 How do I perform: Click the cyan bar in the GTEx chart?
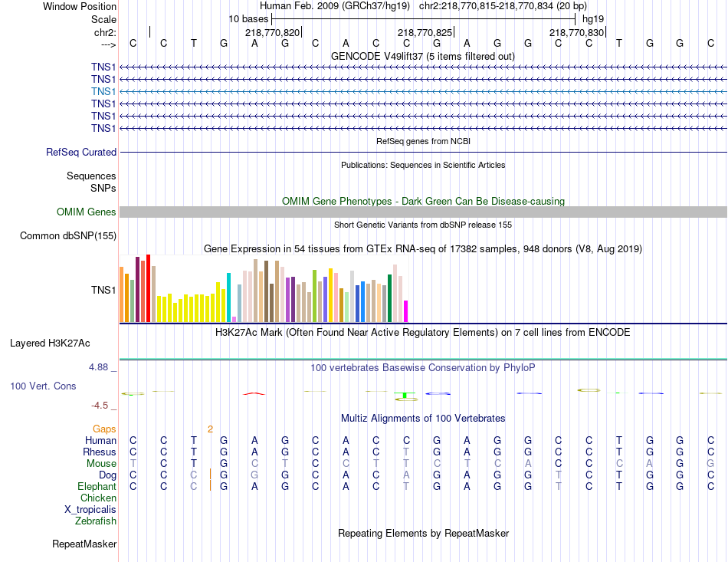(228, 297)
